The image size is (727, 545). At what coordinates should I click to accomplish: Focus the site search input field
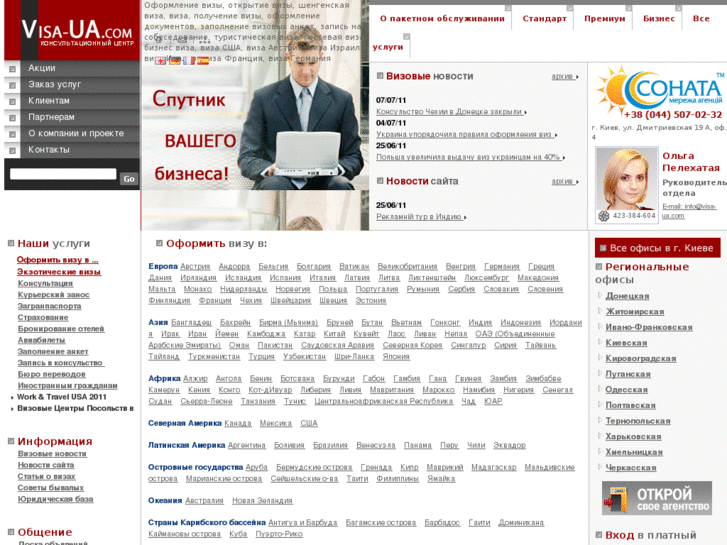[x=63, y=174]
